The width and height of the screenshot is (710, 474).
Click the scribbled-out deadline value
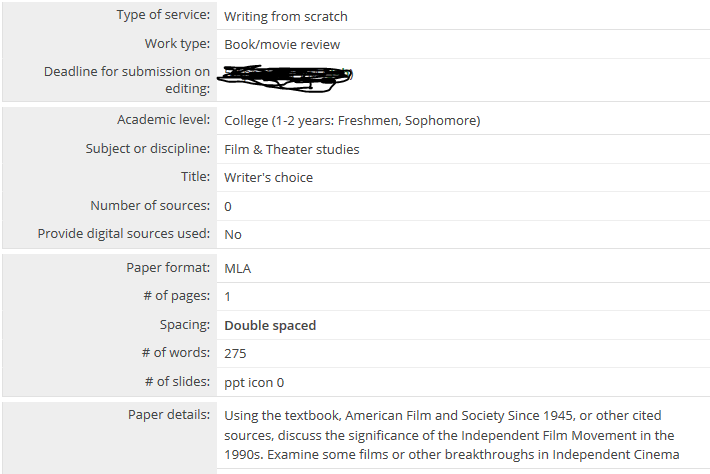[x=285, y=79]
